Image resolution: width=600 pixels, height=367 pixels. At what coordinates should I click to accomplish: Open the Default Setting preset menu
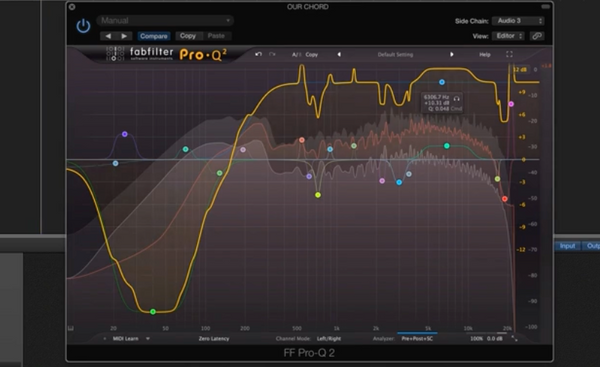(x=395, y=55)
